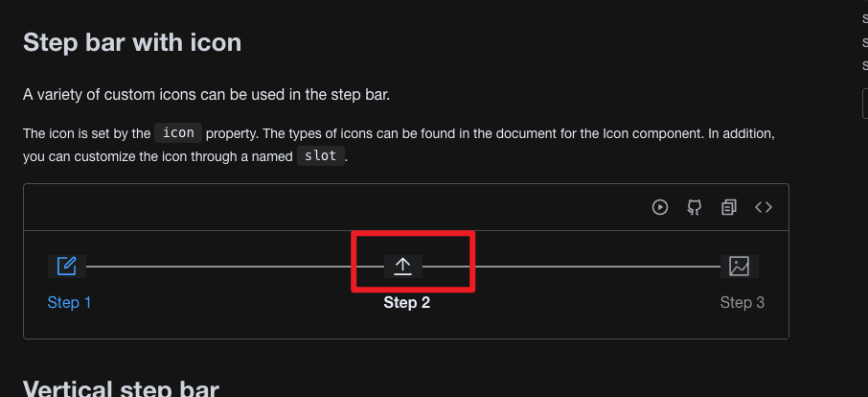Click connector line between Step 1 and 2

[x=235, y=267]
